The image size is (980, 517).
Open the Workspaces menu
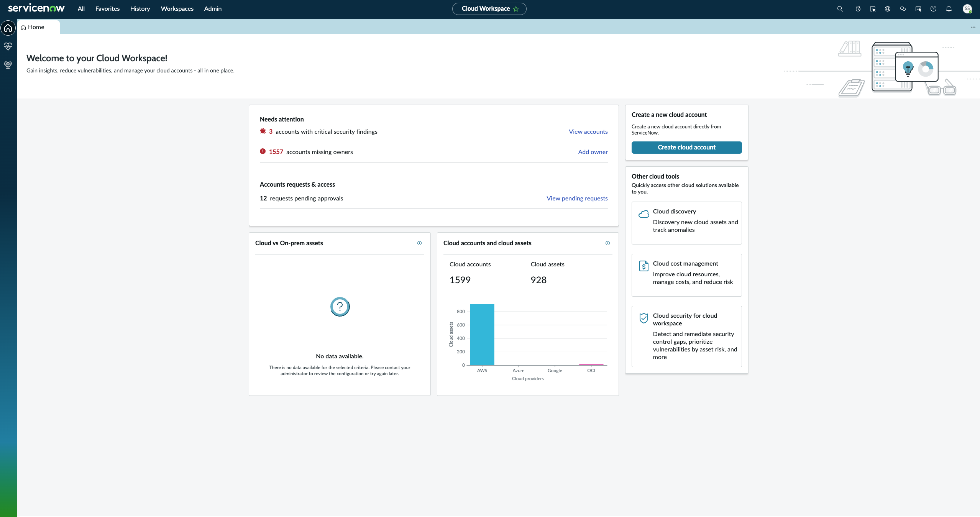177,9
